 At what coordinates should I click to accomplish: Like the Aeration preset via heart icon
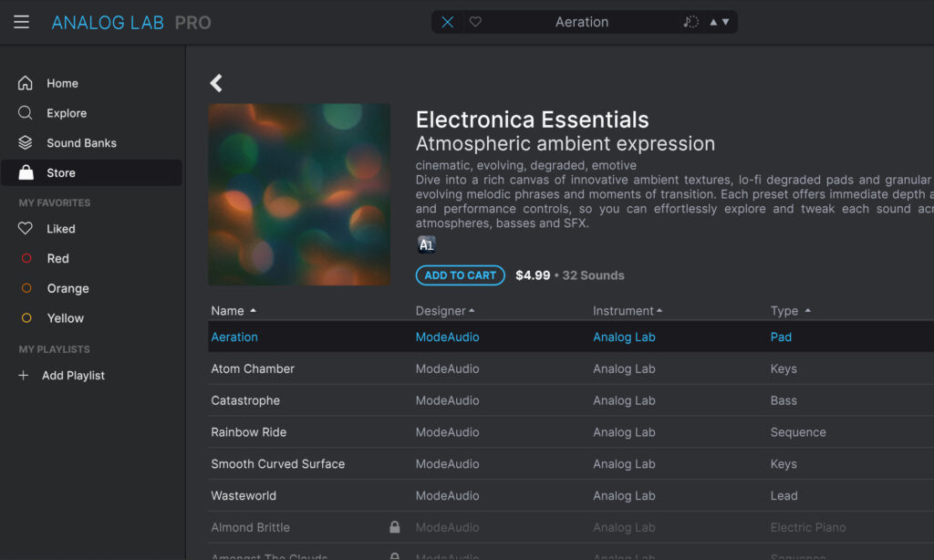coord(475,22)
